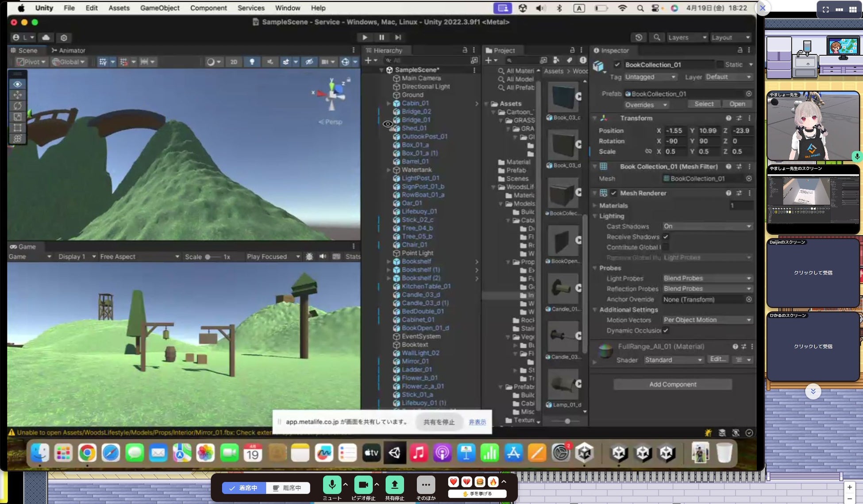863x504 pixels.
Task: Open the Unity cloud icon
Action: [x=46, y=38]
